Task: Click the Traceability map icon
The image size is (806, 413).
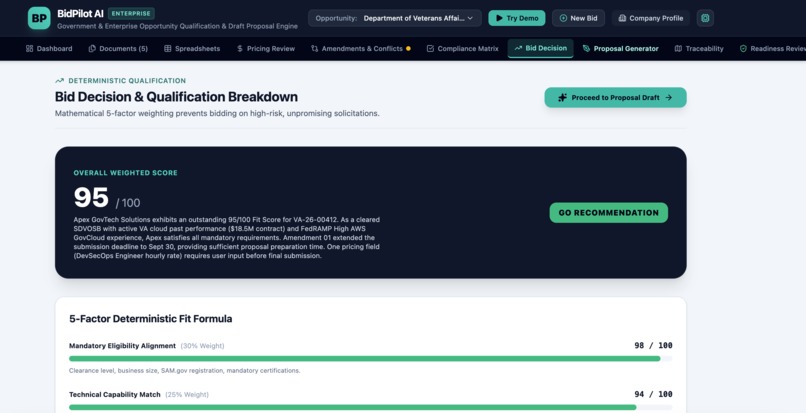Action: point(678,48)
